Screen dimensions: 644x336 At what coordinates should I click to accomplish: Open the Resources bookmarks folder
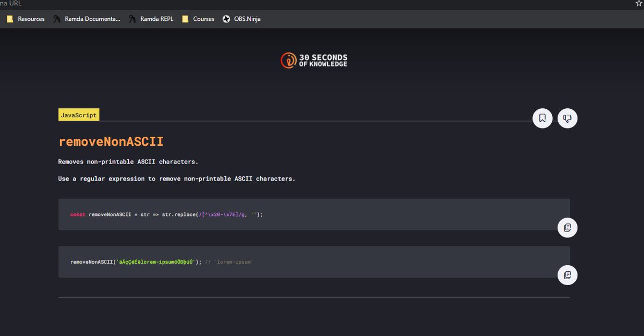(25, 19)
